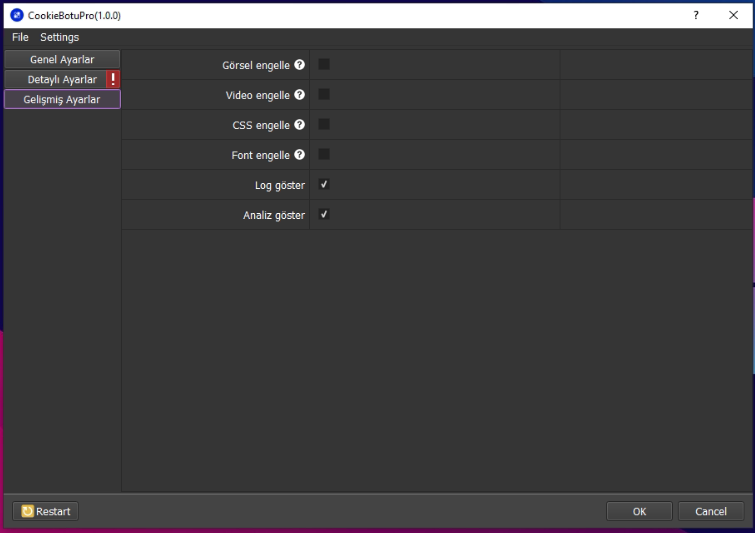Click the Cancel button
Image resolution: width=755 pixels, height=533 pixels.
pos(711,511)
